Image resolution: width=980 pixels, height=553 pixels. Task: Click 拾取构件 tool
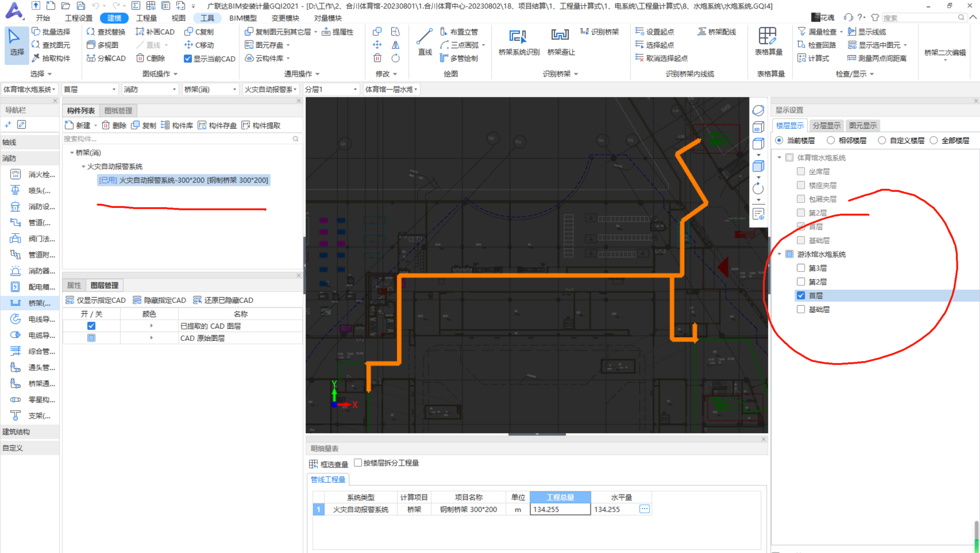point(51,58)
